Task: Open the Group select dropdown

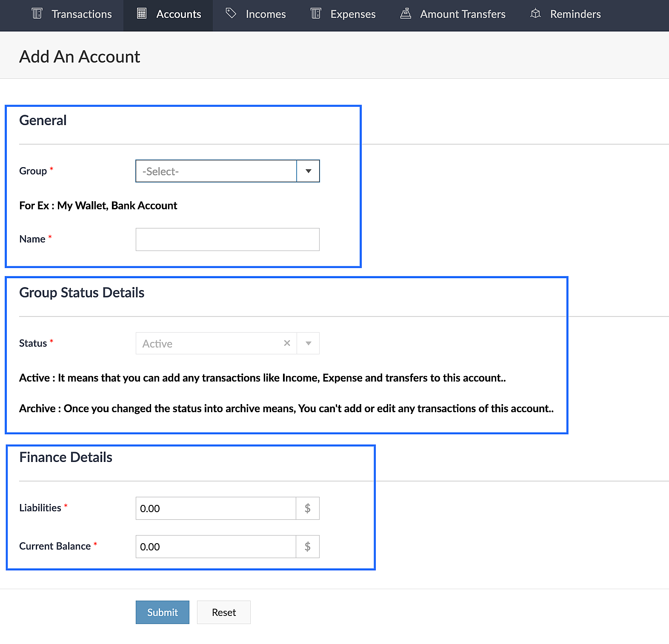Action: (x=216, y=171)
